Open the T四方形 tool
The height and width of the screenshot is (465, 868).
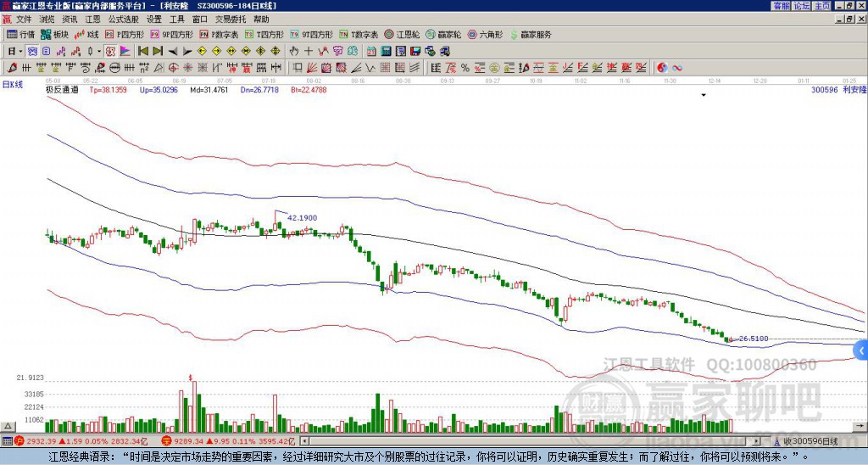click(x=264, y=34)
